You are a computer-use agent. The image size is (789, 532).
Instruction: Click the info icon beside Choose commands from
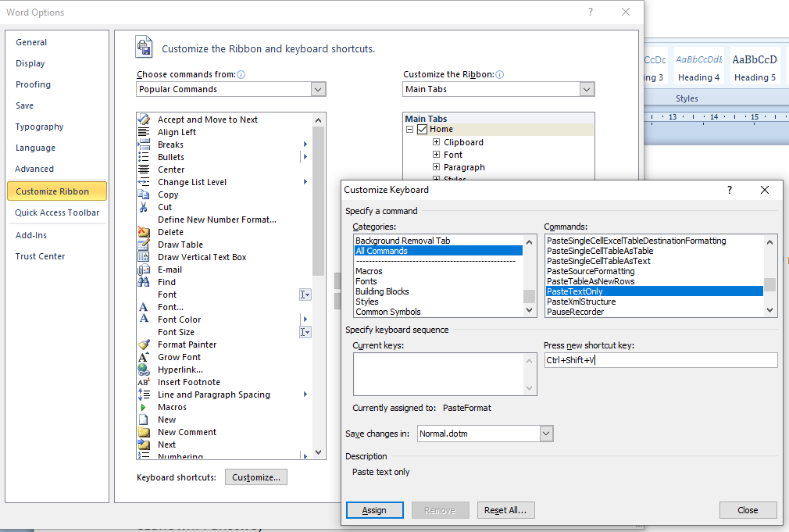tap(241, 74)
